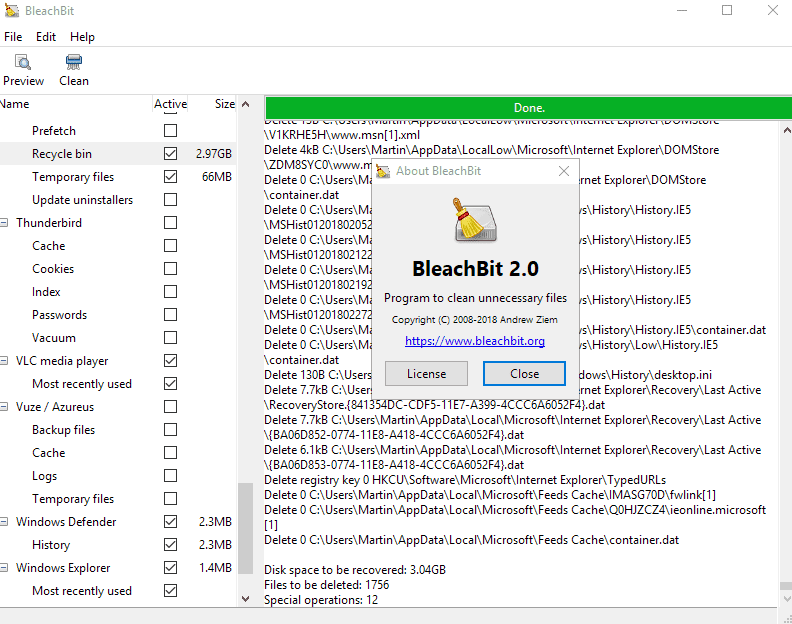Uncheck the VLC media player checkbox
Screen dimensions: 792x624
point(170,360)
